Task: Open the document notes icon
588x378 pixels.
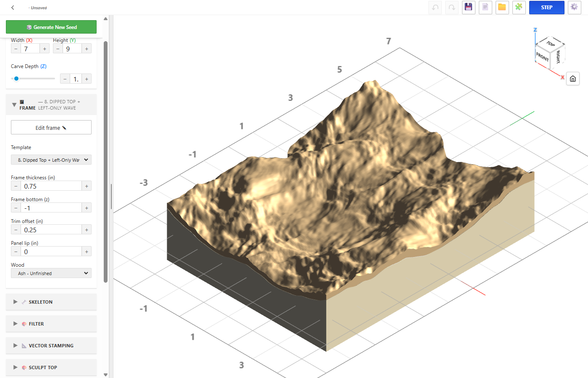Action: pyautogui.click(x=486, y=7)
